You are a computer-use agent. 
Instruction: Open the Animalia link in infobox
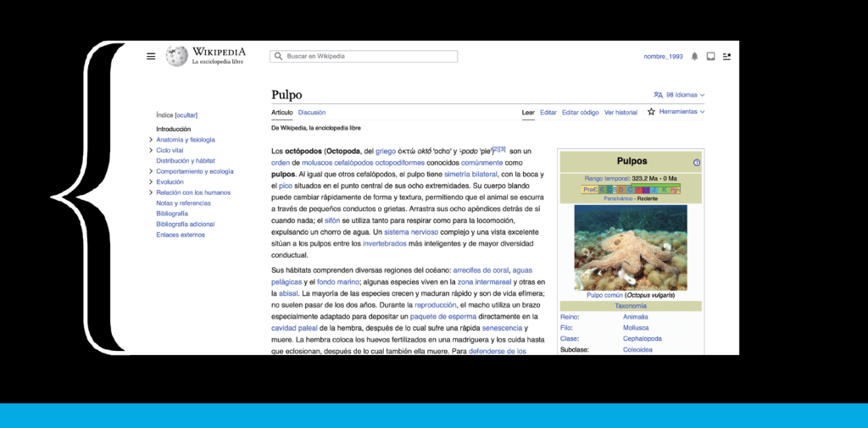636,317
